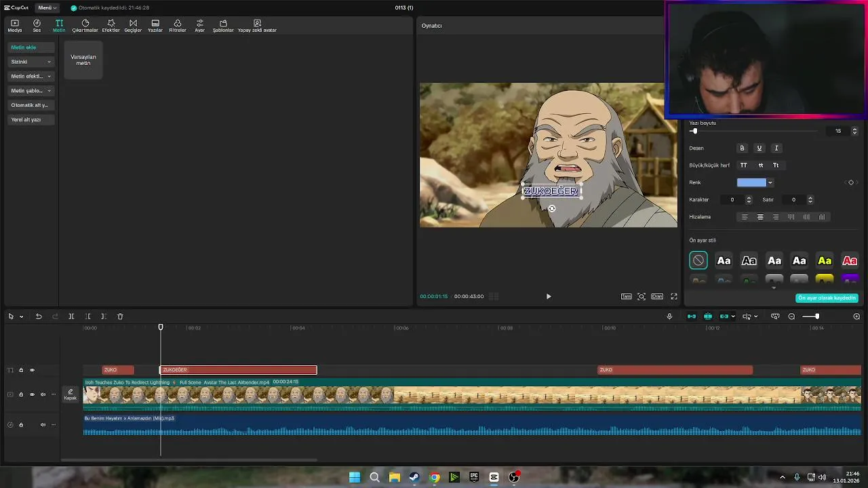Apply the red Aa preset style
Image resolution: width=868 pixels, height=488 pixels.
click(x=850, y=261)
